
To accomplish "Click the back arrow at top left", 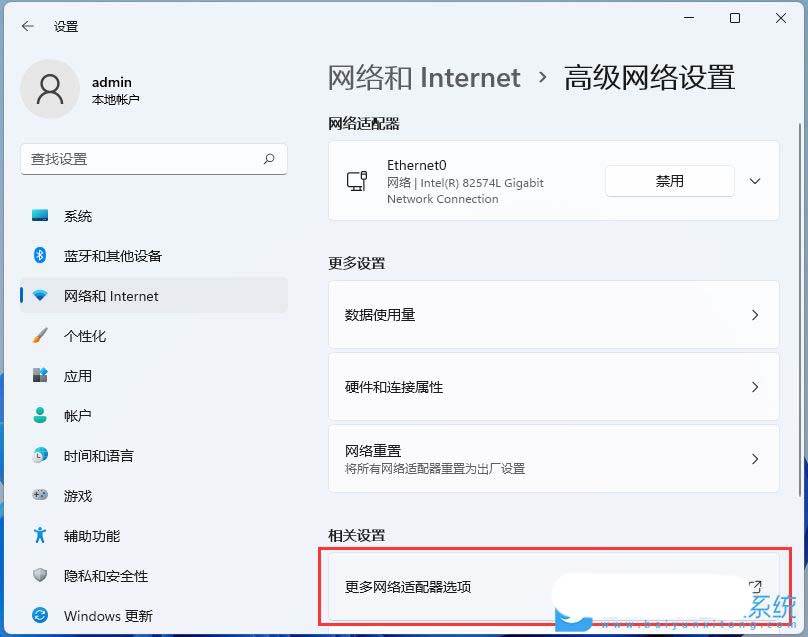I will click(27, 27).
